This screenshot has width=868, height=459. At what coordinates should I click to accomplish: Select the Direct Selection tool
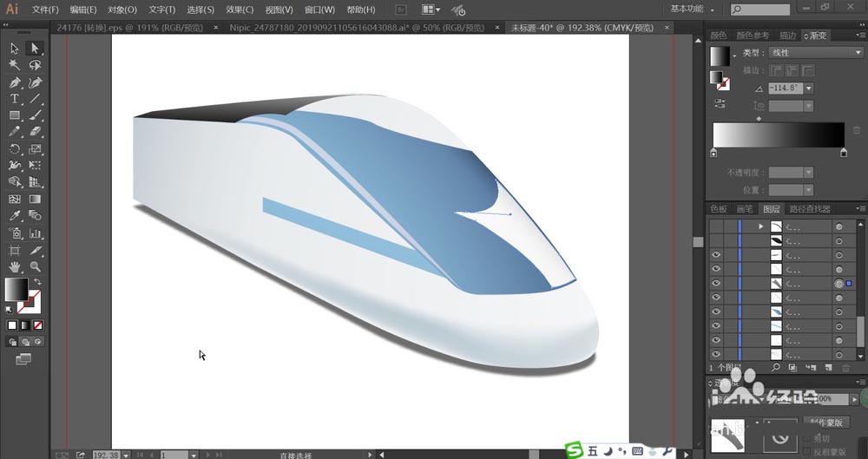35,49
